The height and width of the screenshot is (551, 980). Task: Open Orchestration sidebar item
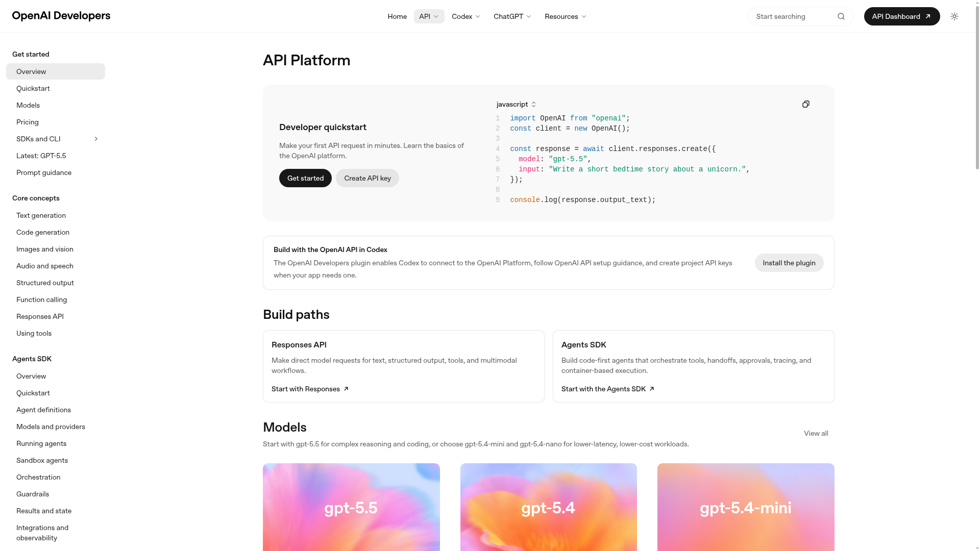56,477
